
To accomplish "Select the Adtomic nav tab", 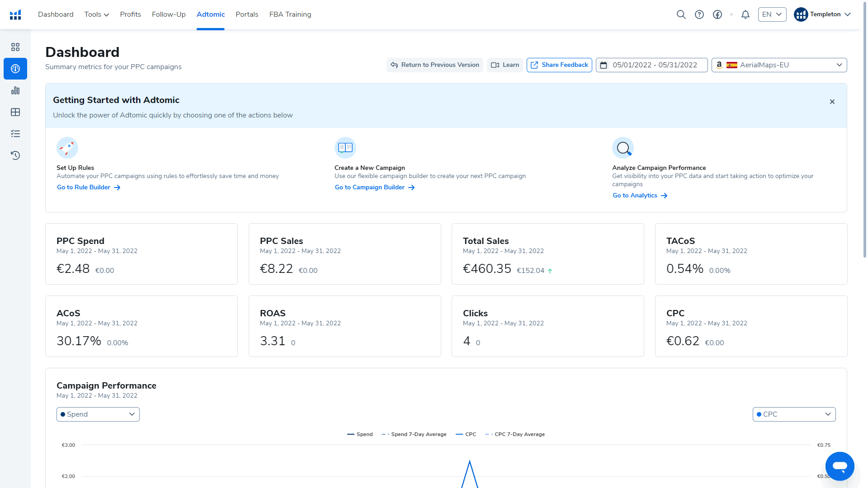I will click(x=211, y=14).
